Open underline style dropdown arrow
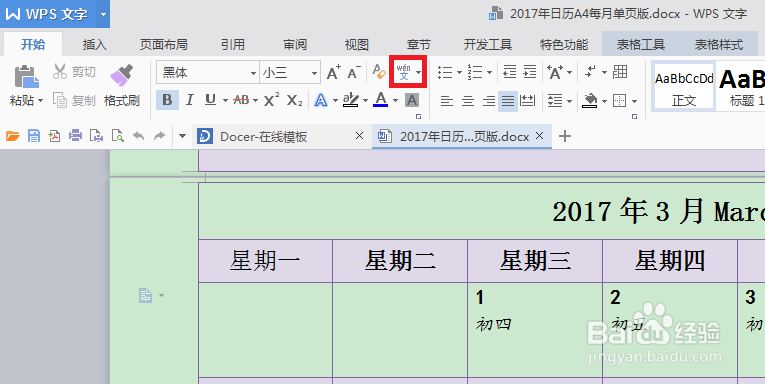 (x=225, y=101)
